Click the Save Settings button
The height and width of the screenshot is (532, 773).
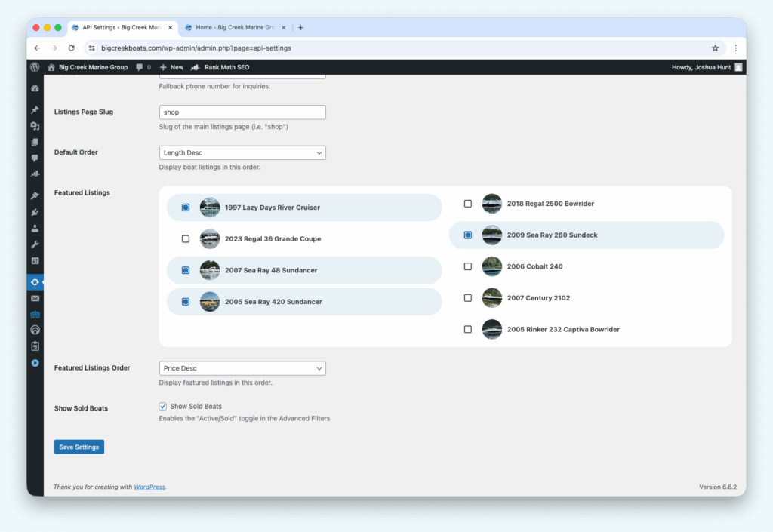tap(79, 447)
